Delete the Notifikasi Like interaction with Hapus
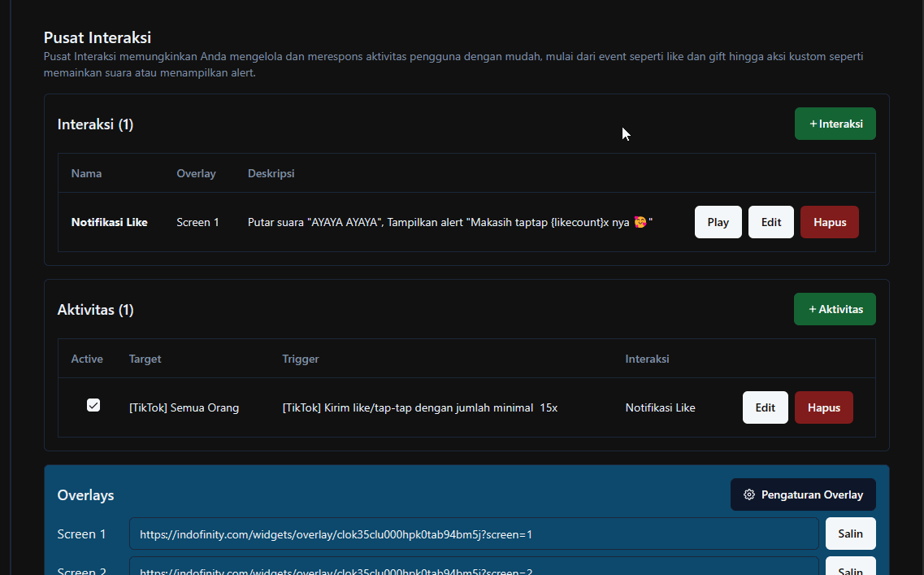Screen dimensions: 924x575 pyautogui.click(x=829, y=222)
